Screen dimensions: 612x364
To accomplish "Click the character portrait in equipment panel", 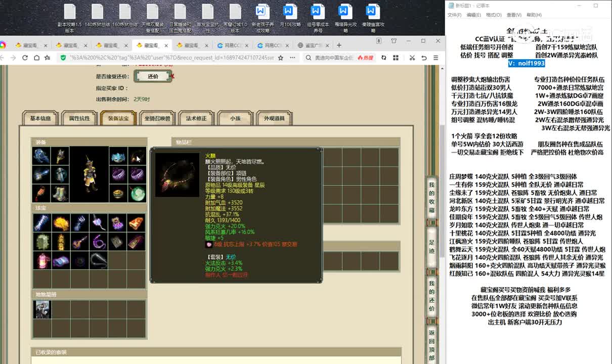I will tap(89, 175).
